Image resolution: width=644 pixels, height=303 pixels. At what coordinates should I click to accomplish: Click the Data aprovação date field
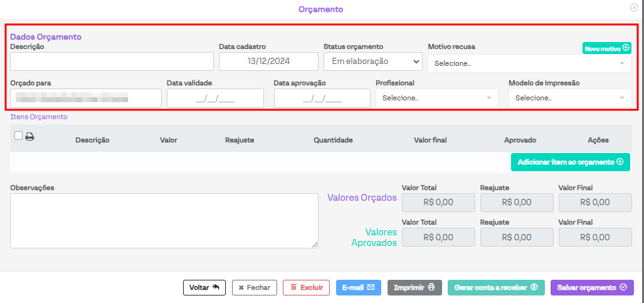point(322,98)
